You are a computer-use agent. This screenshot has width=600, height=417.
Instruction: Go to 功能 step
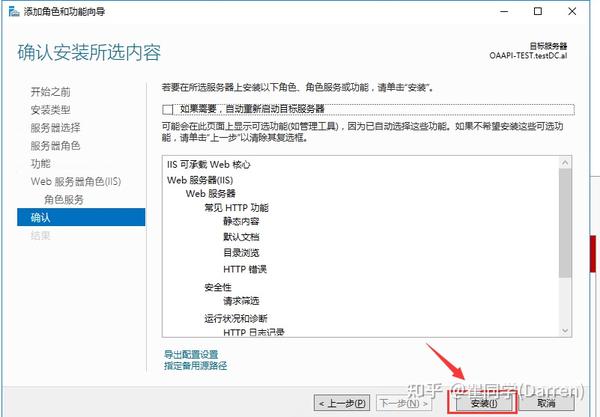point(41,164)
